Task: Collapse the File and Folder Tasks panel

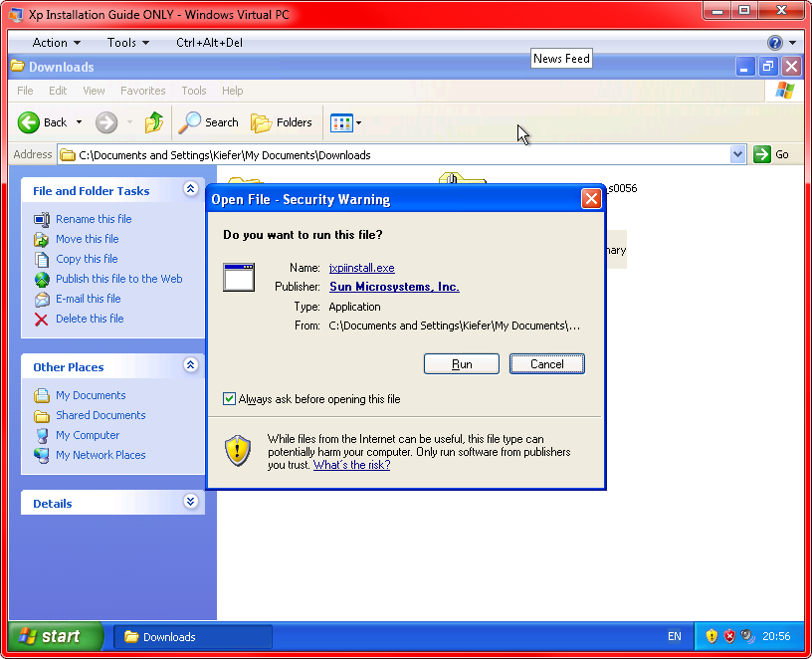Action: tap(191, 189)
